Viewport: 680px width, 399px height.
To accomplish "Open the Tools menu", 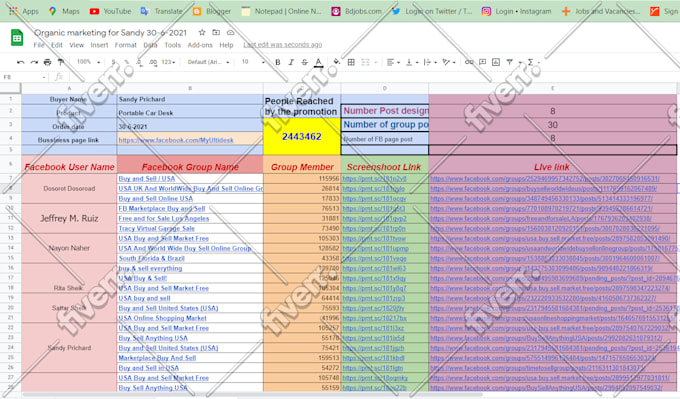I will (x=173, y=45).
